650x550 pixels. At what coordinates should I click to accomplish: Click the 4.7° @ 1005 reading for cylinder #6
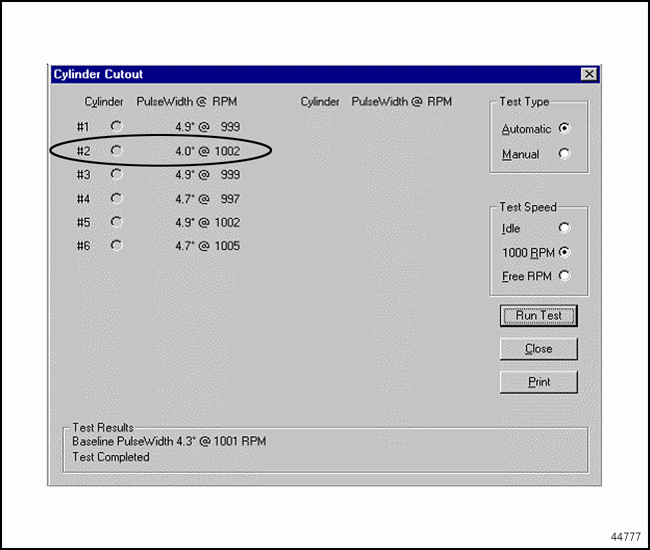coord(207,246)
